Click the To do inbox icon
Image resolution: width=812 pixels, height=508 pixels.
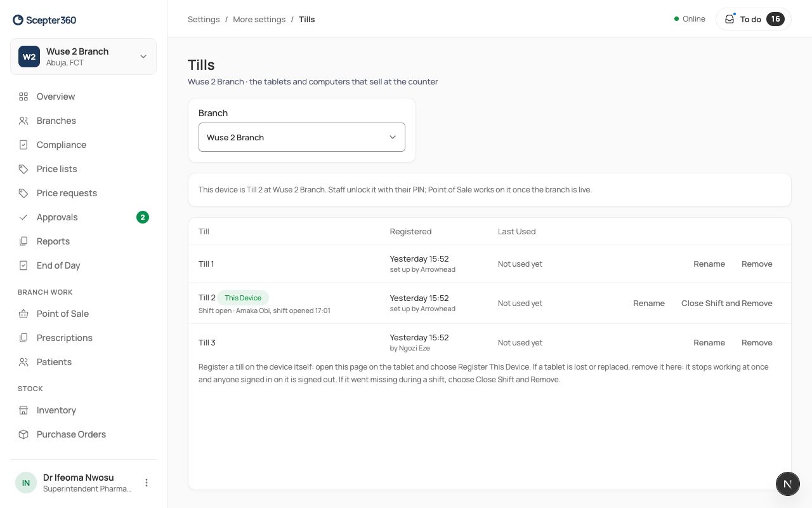[730, 19]
